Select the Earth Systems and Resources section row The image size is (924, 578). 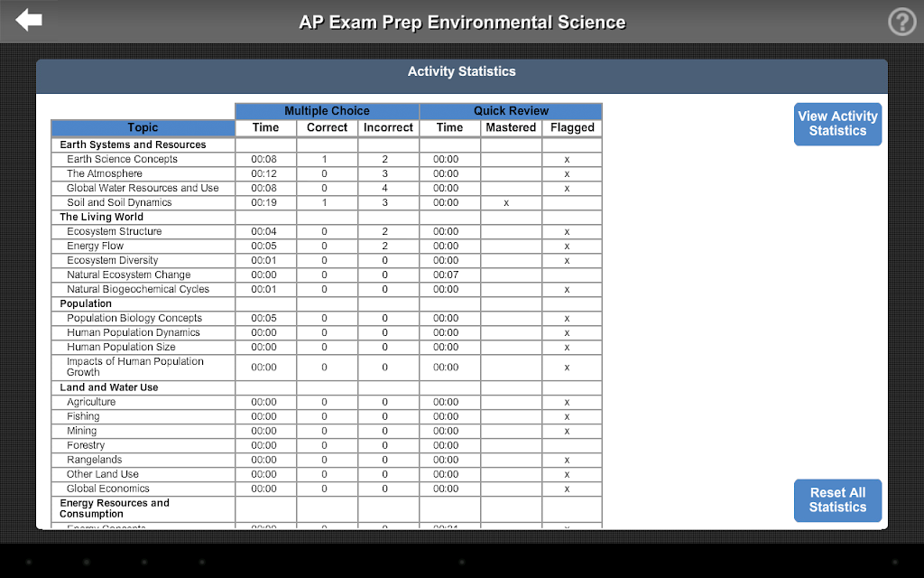327,145
